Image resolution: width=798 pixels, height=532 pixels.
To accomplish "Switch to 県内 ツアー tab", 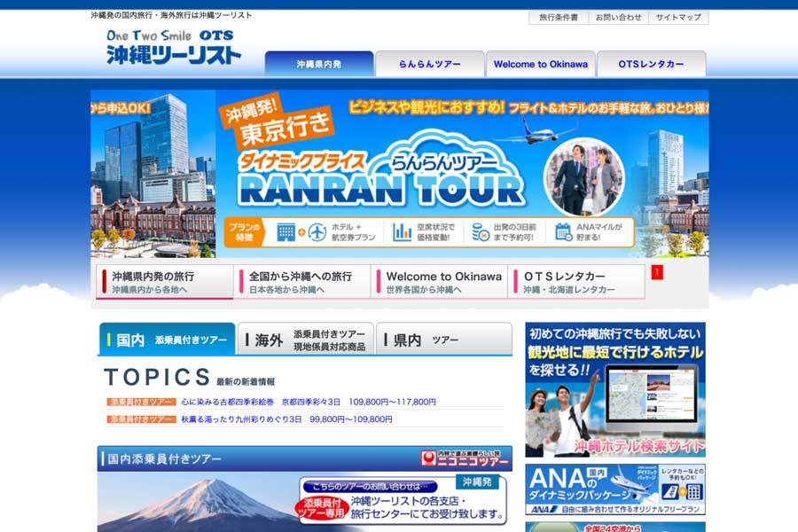I will [444, 340].
